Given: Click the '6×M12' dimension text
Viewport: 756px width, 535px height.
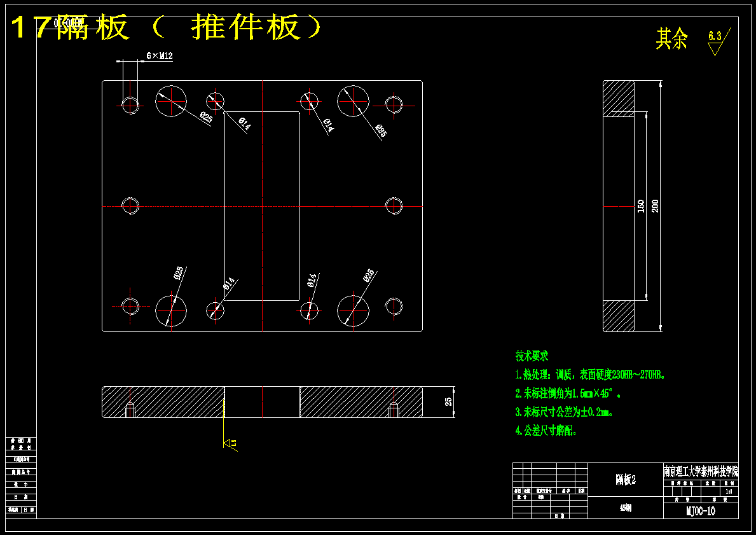Looking at the screenshot, I should [160, 56].
